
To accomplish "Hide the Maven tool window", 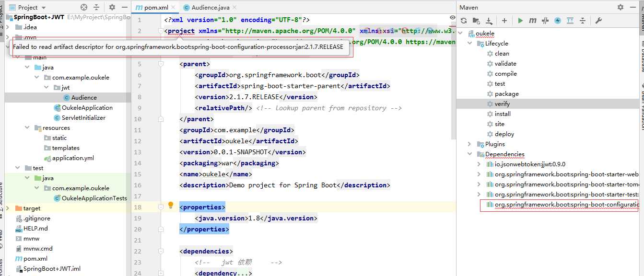I will 633,7.
